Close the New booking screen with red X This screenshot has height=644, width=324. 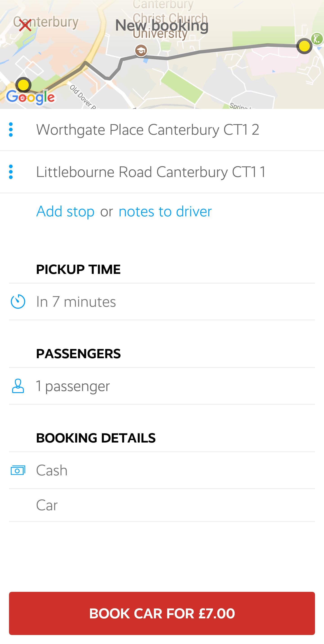(25, 25)
